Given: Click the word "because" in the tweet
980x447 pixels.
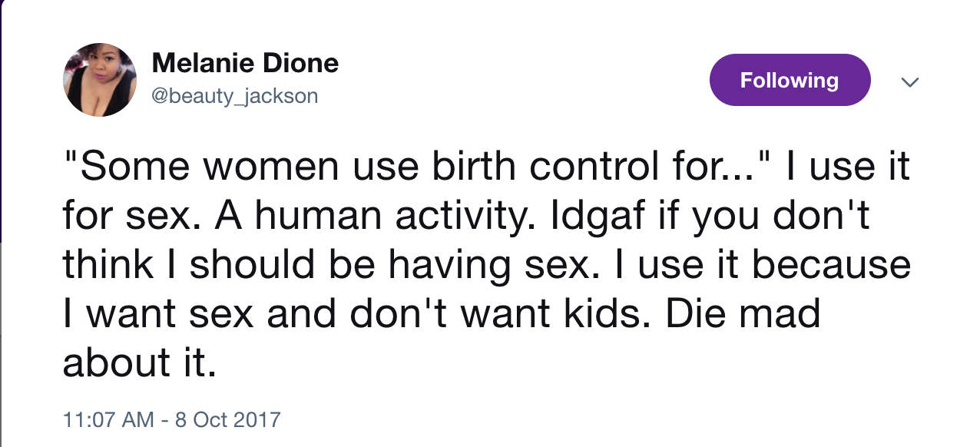Looking at the screenshot, I should (x=832, y=265).
